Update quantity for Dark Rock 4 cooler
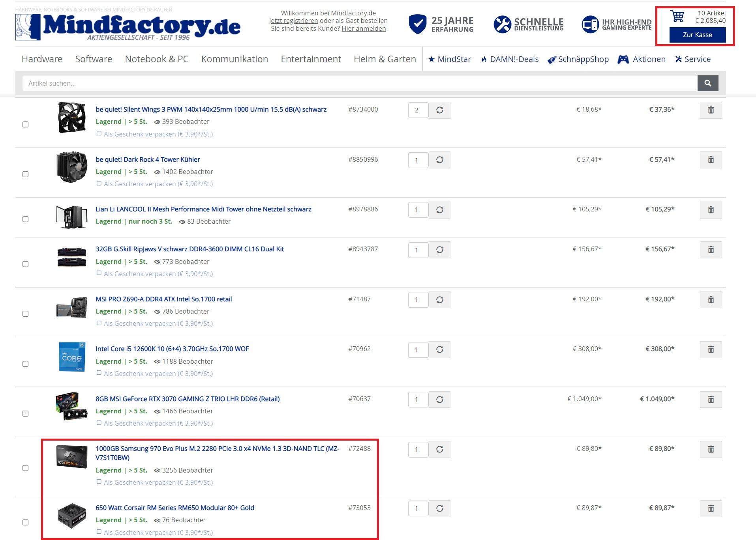The height and width of the screenshot is (540, 756). point(439,160)
